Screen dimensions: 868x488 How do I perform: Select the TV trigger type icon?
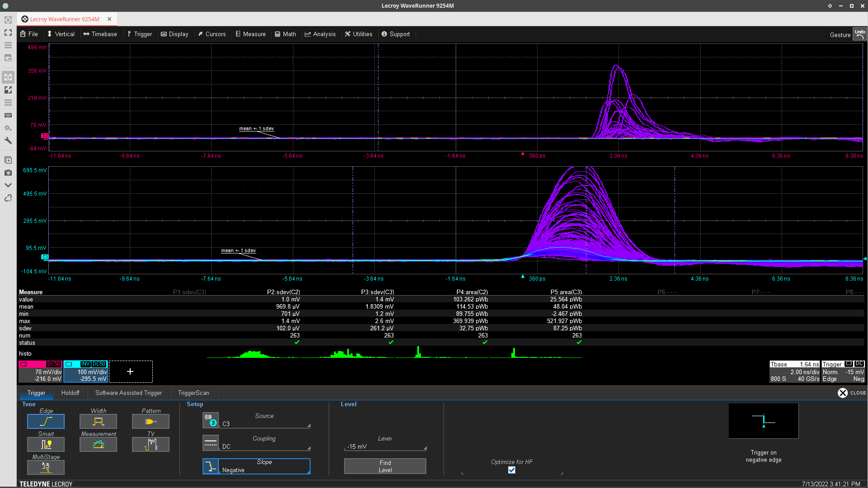tap(151, 444)
